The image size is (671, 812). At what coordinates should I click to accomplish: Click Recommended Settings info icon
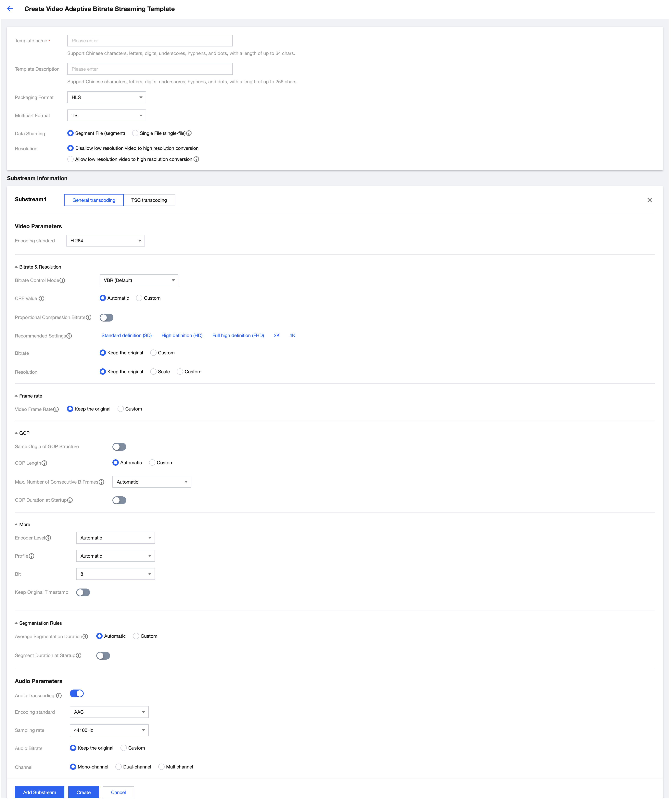[69, 336]
